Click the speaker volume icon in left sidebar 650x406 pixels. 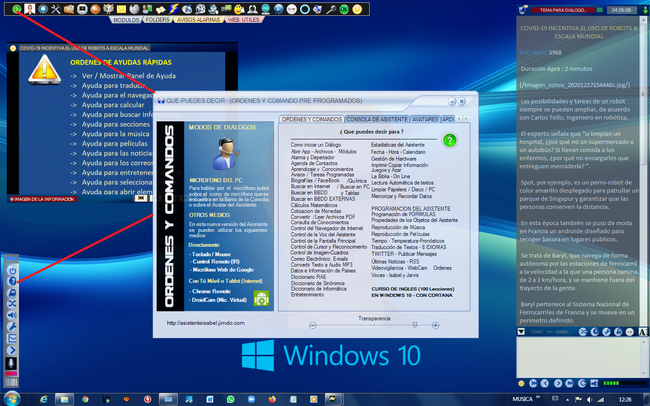[12, 315]
